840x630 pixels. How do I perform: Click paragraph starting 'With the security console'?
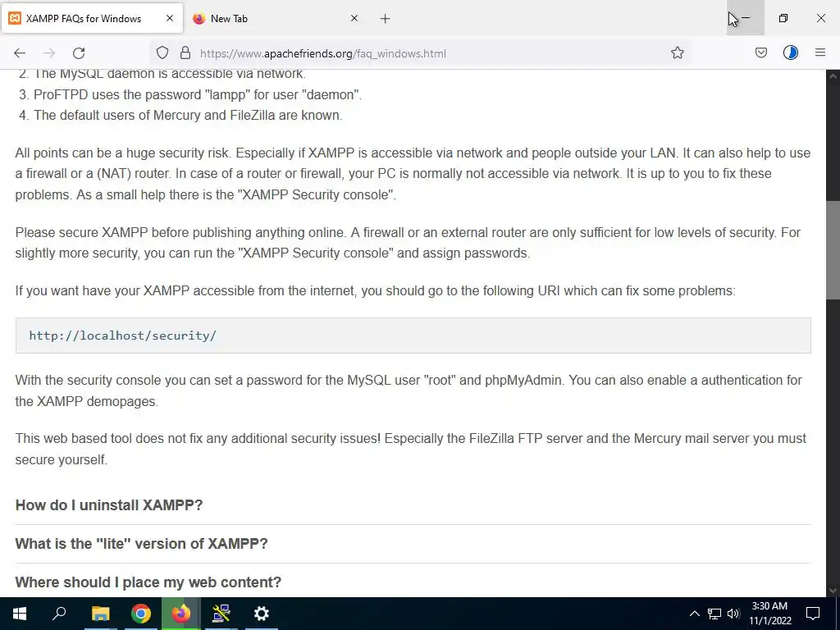coord(409,390)
